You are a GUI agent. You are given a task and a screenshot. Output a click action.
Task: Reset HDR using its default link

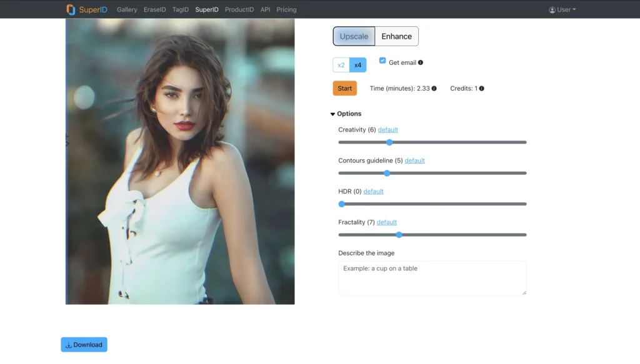coord(373,191)
